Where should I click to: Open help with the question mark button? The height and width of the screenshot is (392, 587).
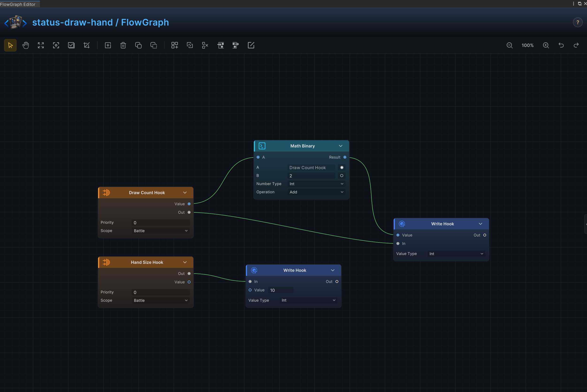click(578, 23)
